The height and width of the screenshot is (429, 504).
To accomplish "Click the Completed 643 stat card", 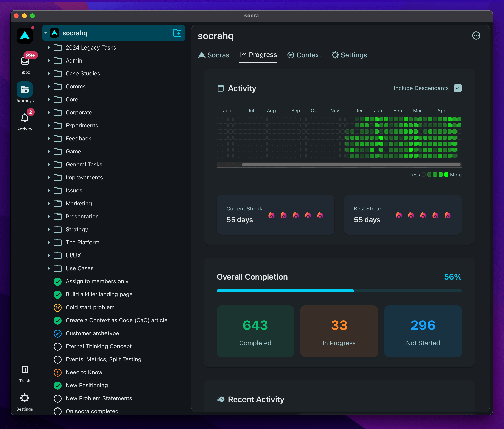I will (x=255, y=331).
